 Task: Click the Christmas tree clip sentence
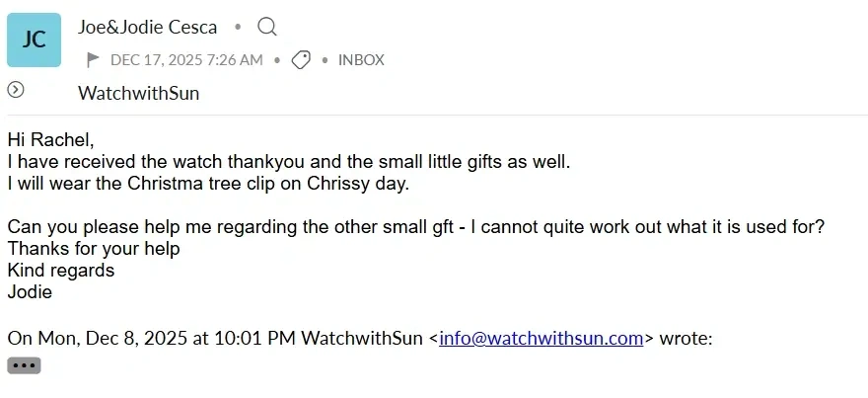[x=207, y=184]
